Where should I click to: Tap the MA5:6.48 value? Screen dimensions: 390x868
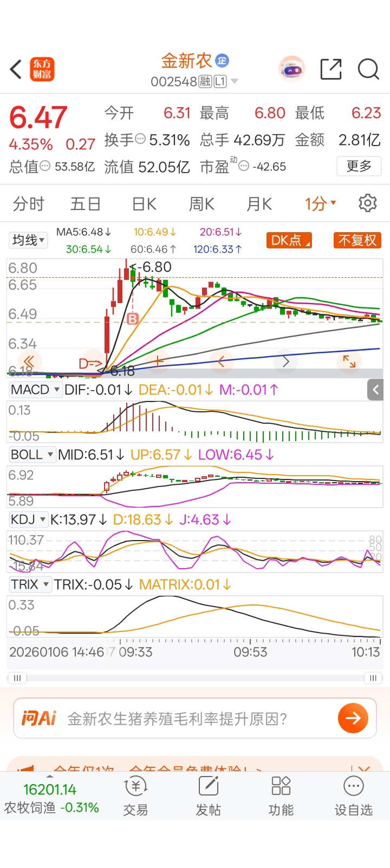click(84, 232)
